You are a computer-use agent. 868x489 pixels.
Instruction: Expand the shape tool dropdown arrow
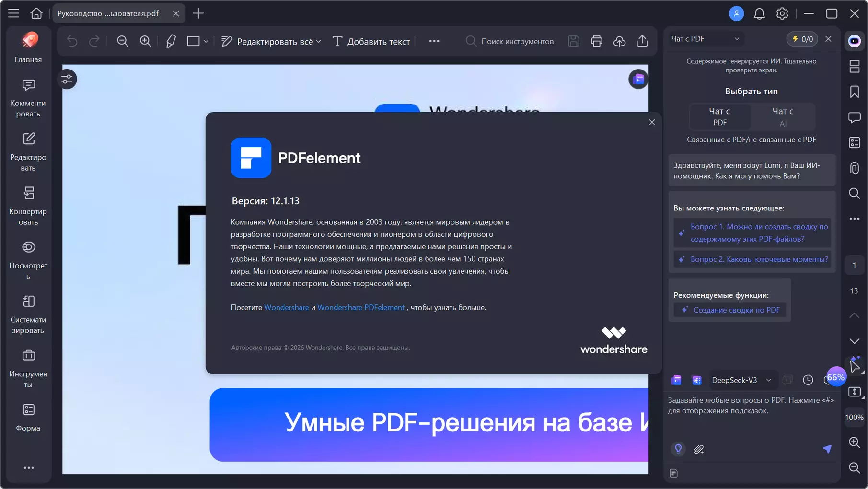coord(206,41)
